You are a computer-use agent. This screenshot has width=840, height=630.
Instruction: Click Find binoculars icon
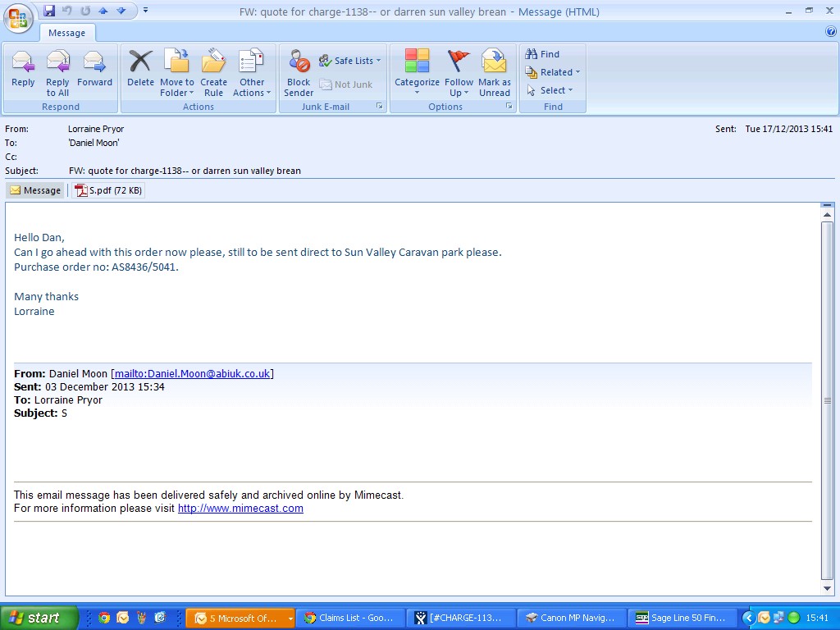(542, 54)
